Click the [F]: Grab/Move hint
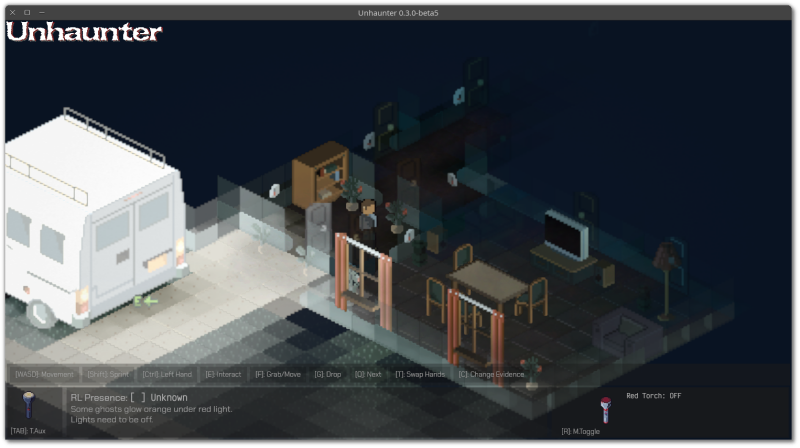 click(x=278, y=375)
